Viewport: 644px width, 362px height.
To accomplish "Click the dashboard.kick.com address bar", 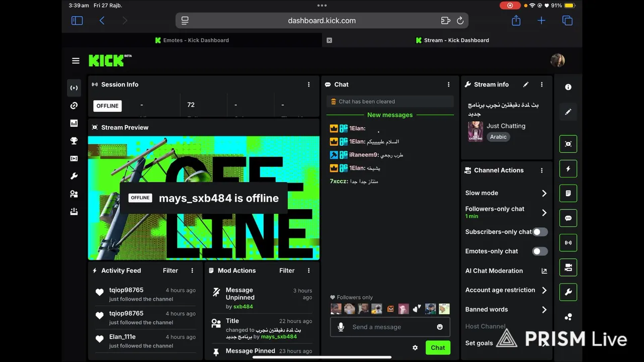I will coord(322,21).
